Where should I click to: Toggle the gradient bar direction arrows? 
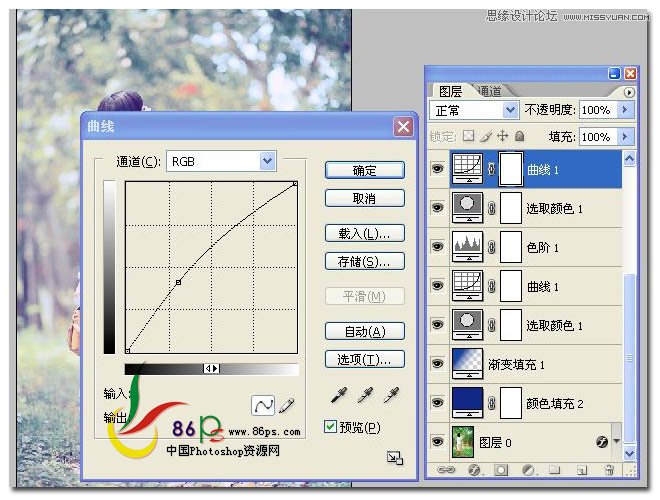tap(211, 369)
